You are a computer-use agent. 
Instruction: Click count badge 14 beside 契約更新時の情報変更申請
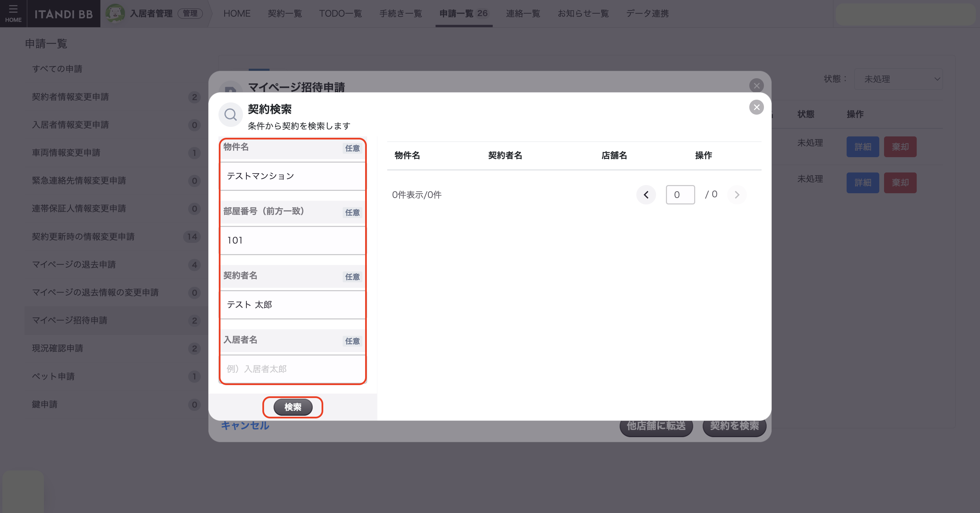point(192,236)
